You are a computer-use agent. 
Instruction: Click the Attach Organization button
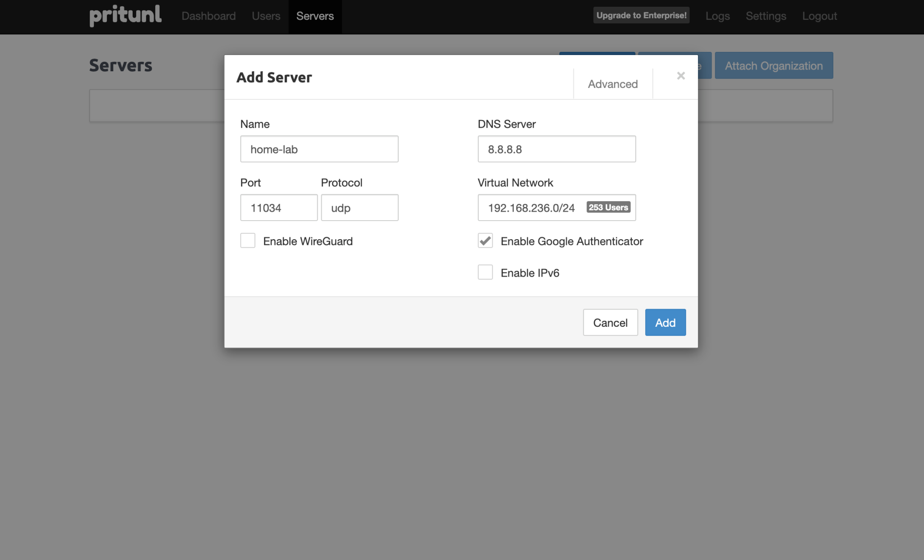click(x=774, y=65)
